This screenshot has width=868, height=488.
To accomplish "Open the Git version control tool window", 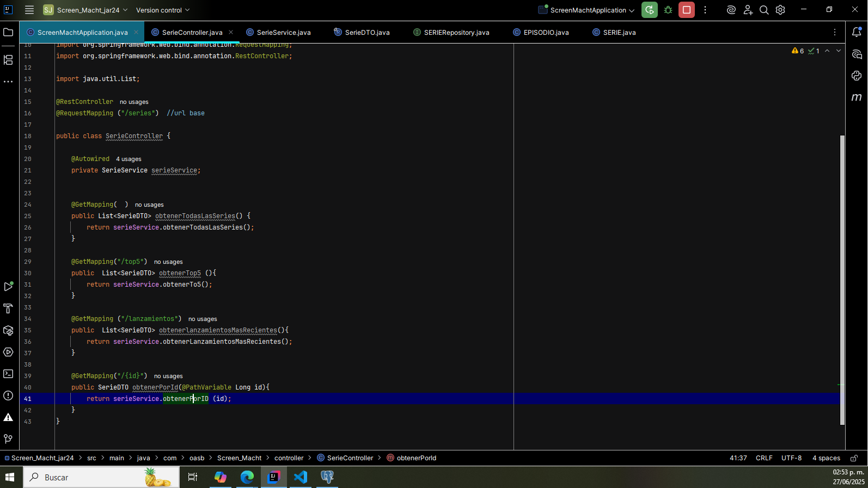I will pyautogui.click(x=8, y=439).
